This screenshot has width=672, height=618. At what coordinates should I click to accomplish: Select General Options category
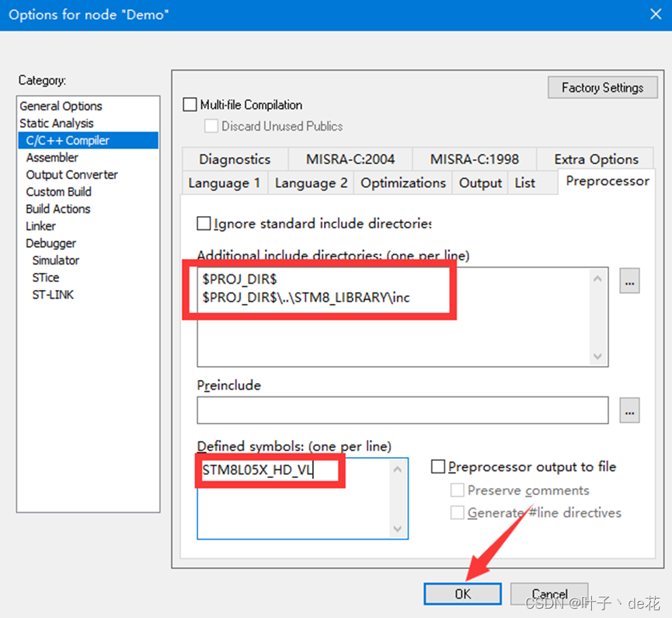point(61,106)
